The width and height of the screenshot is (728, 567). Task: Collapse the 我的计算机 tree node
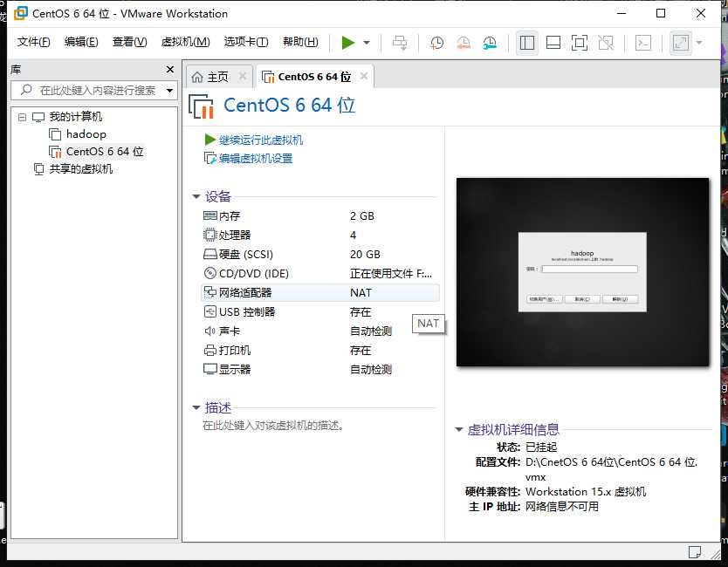point(22,117)
